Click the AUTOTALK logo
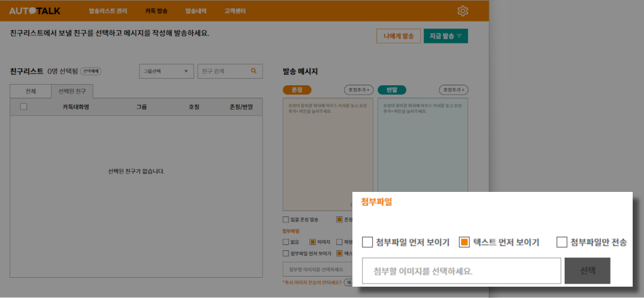 35,11
